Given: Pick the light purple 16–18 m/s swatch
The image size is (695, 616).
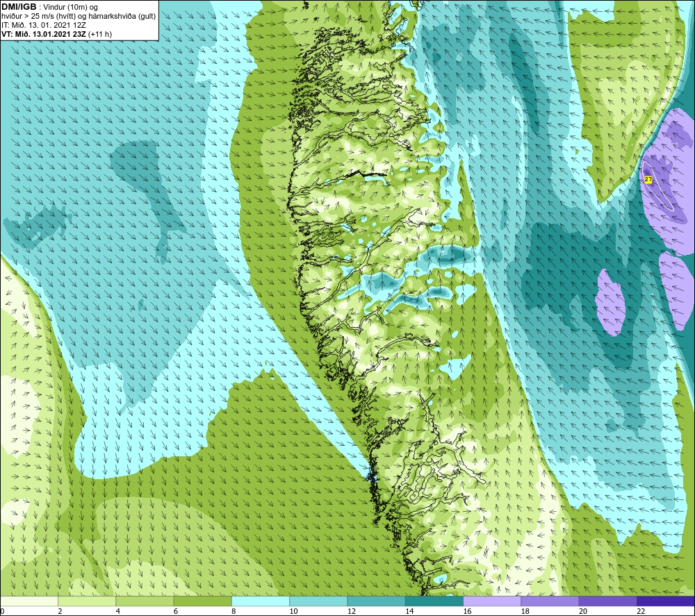Looking at the screenshot, I should click(492, 601).
